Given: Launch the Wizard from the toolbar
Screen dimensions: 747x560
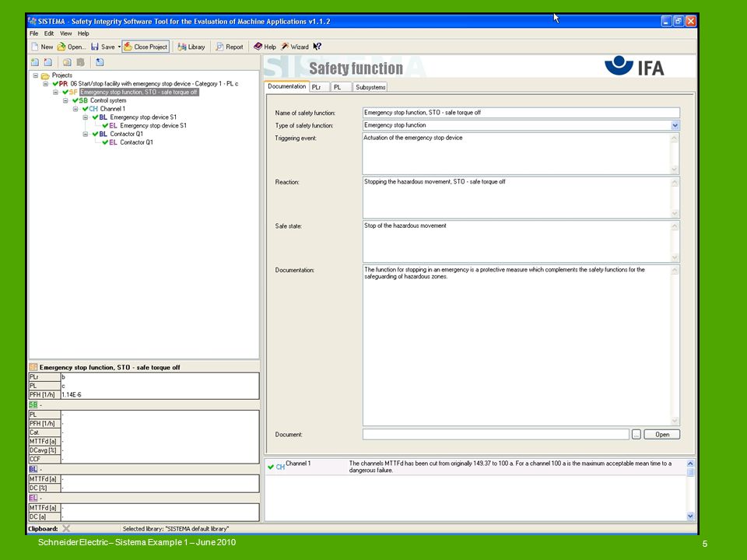Looking at the screenshot, I should click(295, 47).
